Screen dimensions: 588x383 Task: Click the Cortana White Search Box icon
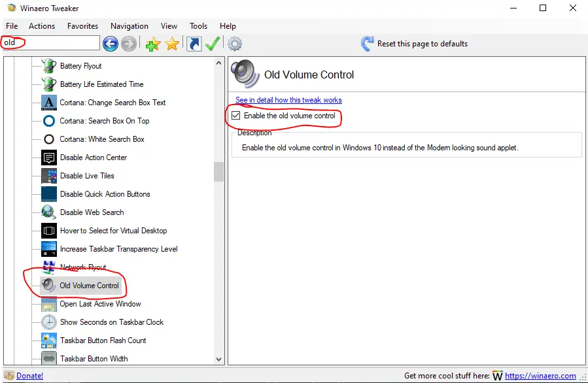[49, 139]
